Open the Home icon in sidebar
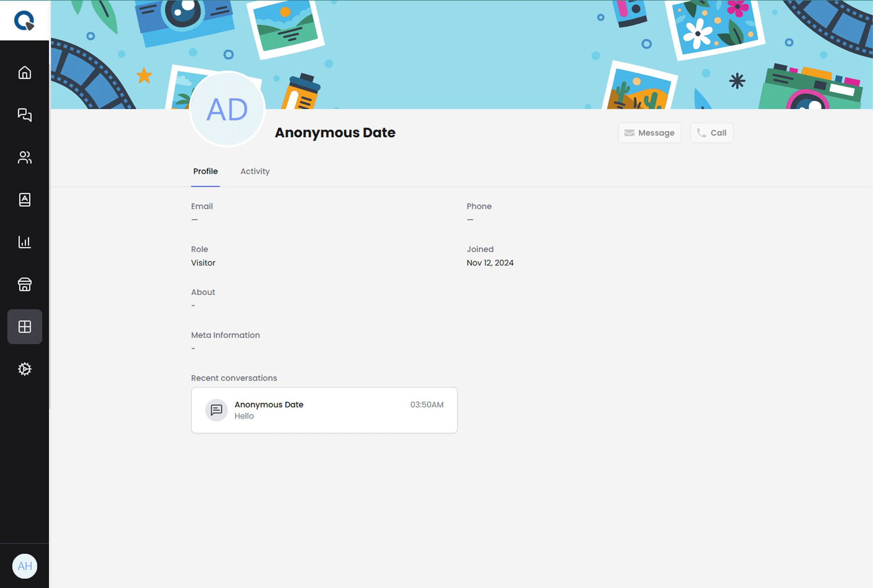The height and width of the screenshot is (588, 873). (x=24, y=73)
